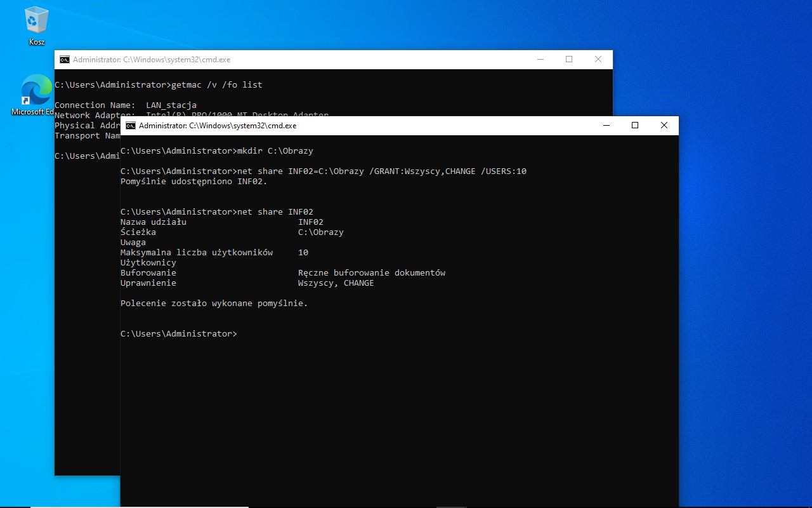Click 'Maksymalna liczba użytkowników' label
This screenshot has height=508, width=812.
(x=197, y=253)
